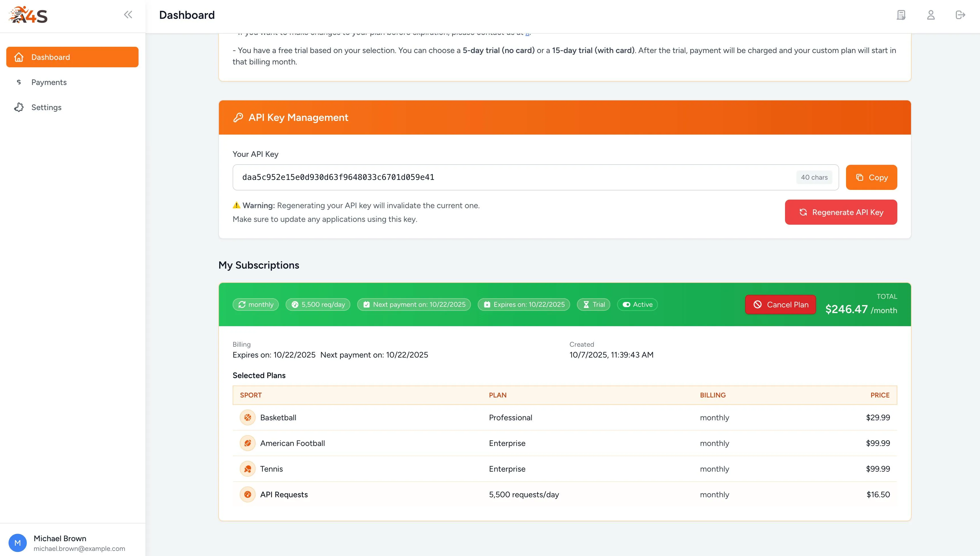
Task: Open the user profile icon
Action: [x=931, y=15]
